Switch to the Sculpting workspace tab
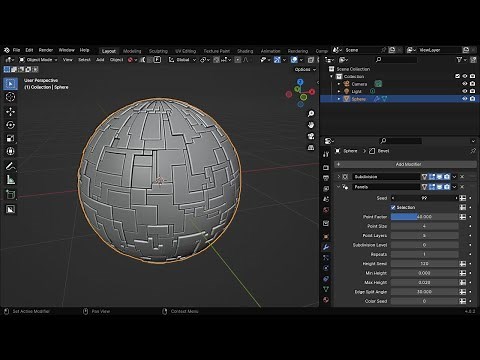The image size is (480, 360). tap(158, 51)
